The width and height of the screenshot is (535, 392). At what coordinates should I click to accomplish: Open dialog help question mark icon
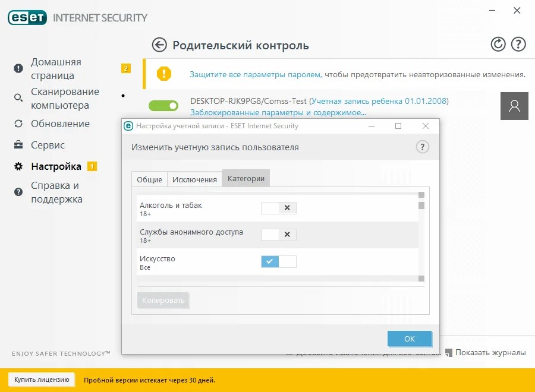tap(423, 147)
